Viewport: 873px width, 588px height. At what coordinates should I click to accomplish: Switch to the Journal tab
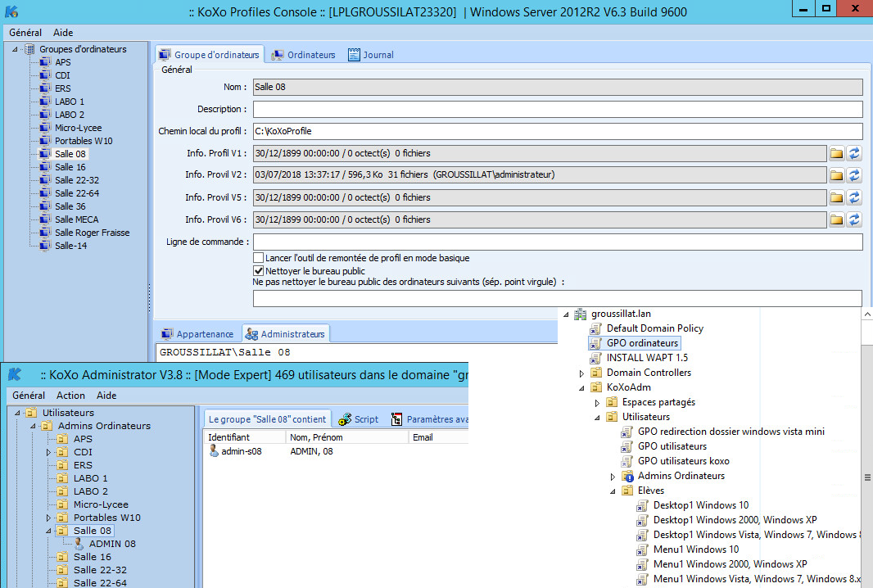pos(371,55)
